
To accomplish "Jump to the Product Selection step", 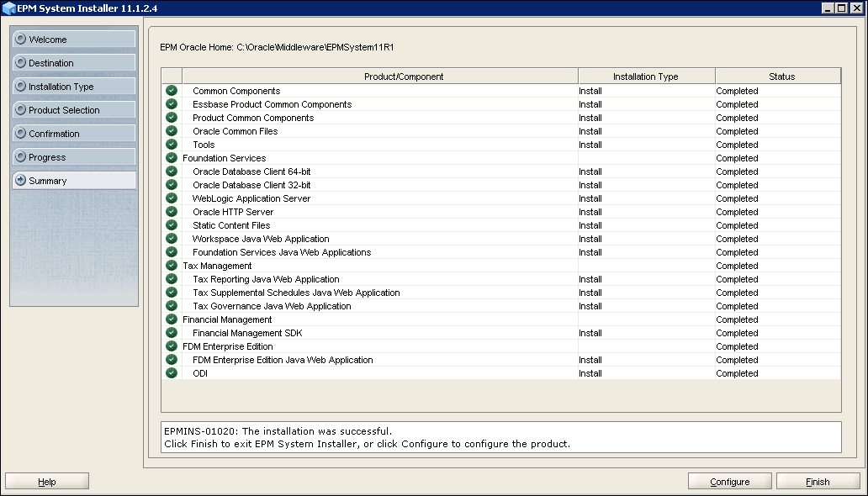I will [x=74, y=109].
